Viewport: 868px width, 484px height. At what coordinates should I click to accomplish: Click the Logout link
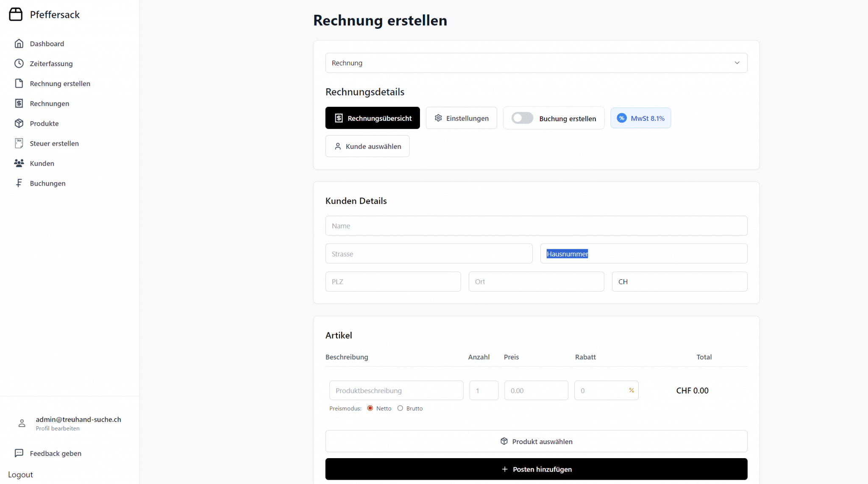[x=20, y=475]
